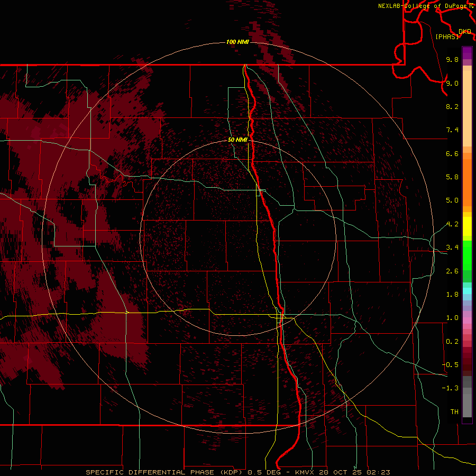
Task: Click the 4.2 legend value
Action: [x=452, y=224]
